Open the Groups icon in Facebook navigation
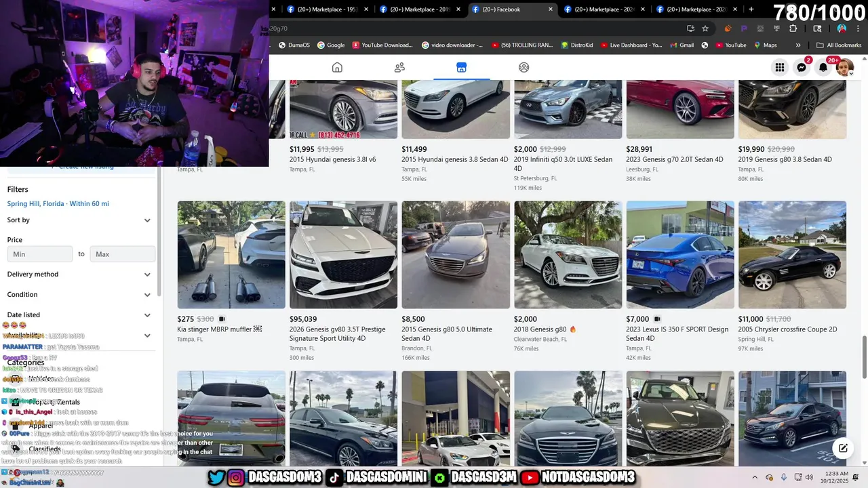Viewport: 868px width, 488px height. [524, 67]
